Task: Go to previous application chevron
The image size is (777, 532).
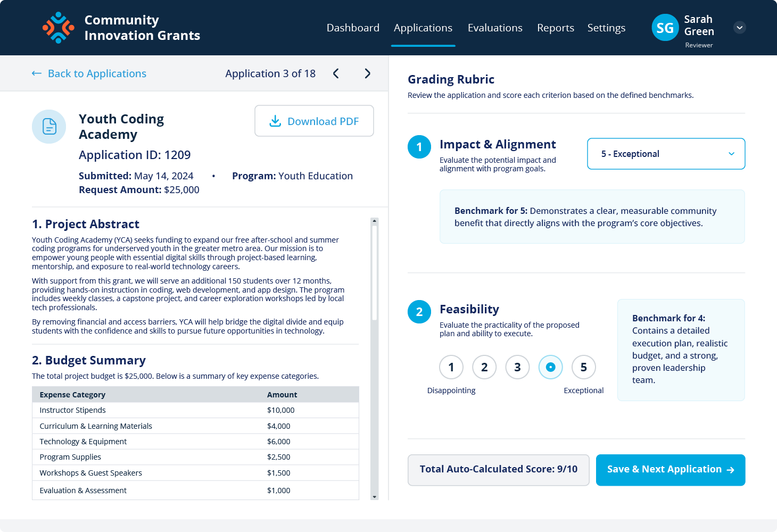Action: coord(336,73)
